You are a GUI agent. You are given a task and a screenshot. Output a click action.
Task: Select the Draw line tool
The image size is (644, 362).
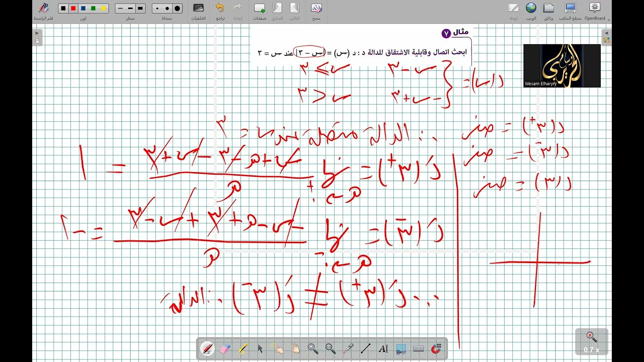366,348
